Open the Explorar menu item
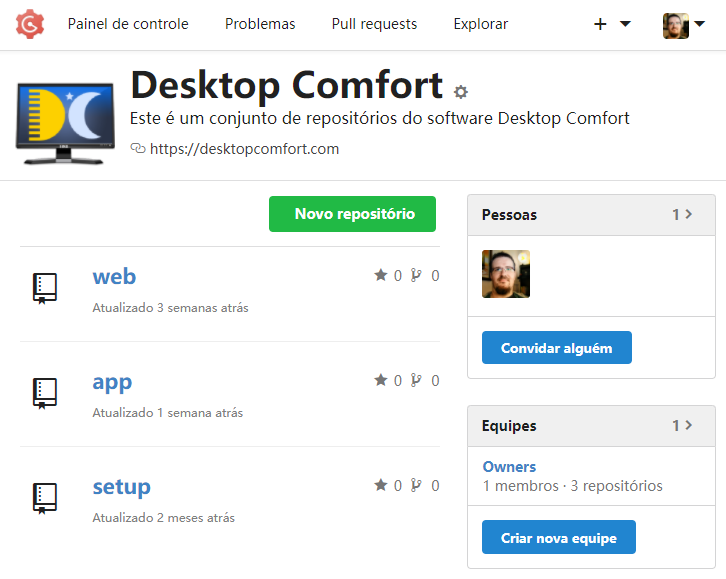The width and height of the screenshot is (726, 579). click(481, 24)
